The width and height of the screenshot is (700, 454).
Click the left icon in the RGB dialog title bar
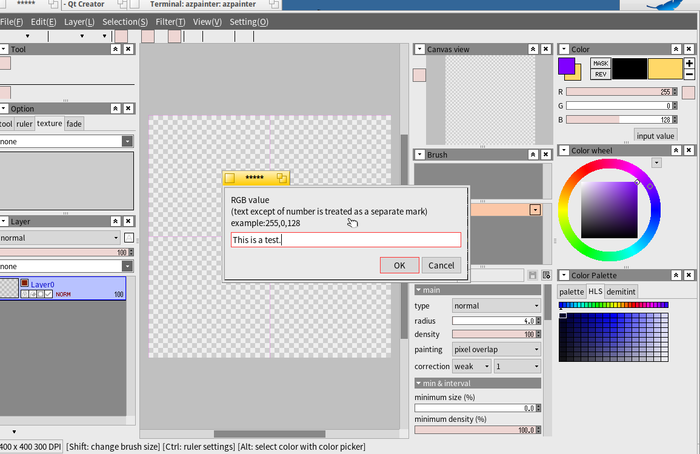pyautogui.click(x=230, y=178)
